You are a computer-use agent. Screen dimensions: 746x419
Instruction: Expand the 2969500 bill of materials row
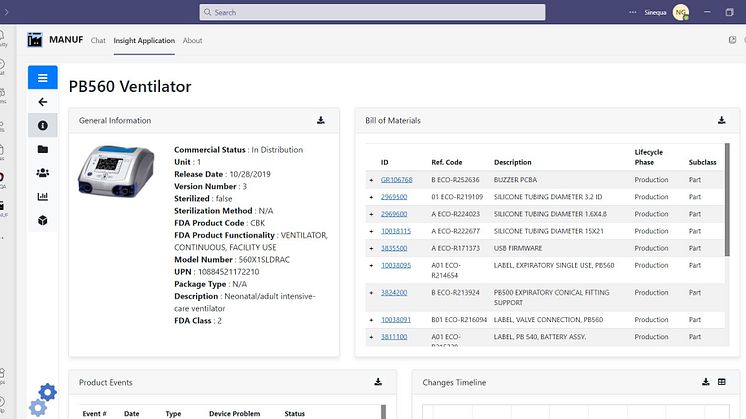(371, 197)
